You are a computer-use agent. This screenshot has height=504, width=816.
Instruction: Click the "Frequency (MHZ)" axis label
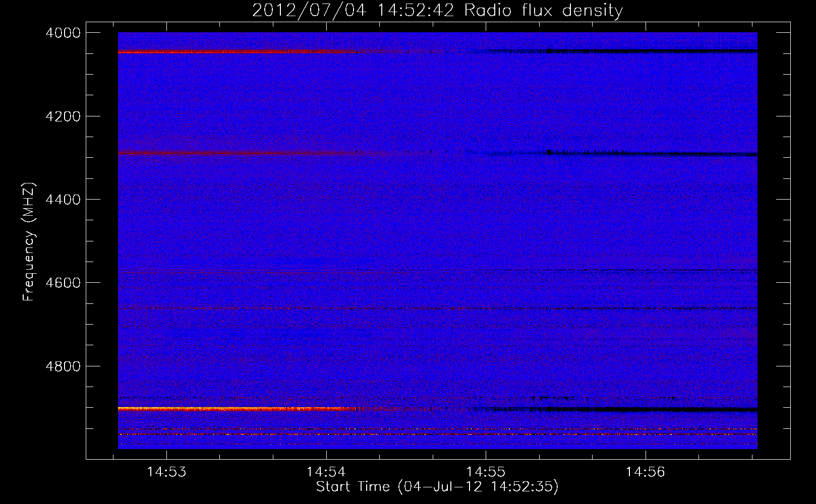coord(29,242)
